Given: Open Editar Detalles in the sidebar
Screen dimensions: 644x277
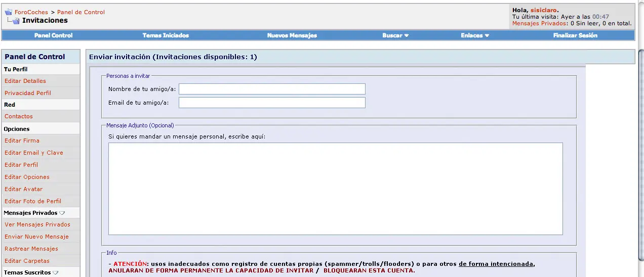Looking at the screenshot, I should coord(25,81).
